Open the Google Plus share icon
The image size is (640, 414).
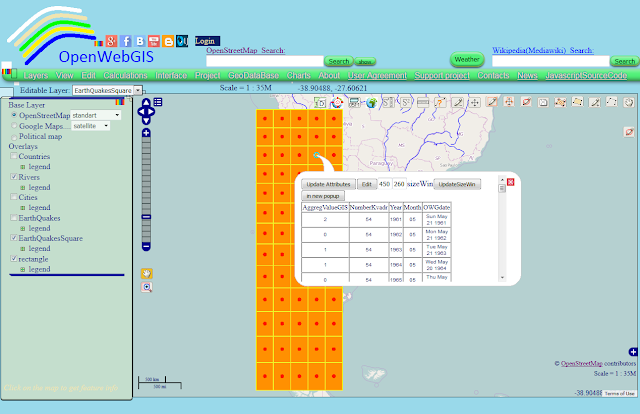point(111,41)
